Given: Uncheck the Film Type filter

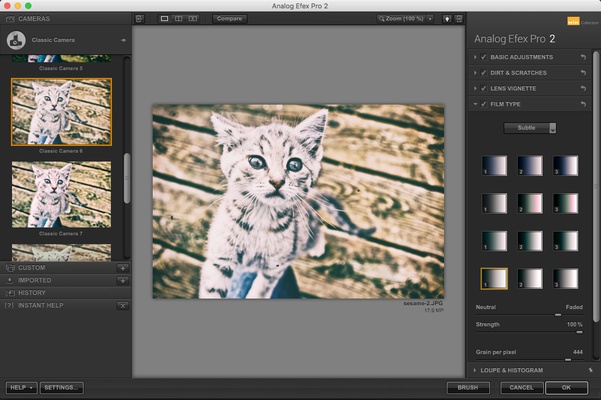Looking at the screenshot, I should coord(483,104).
